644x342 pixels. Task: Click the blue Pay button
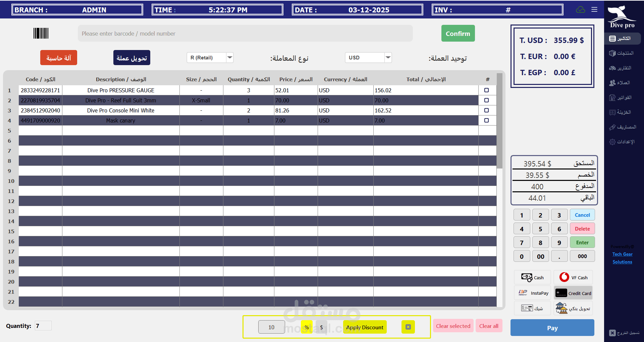pyautogui.click(x=552, y=328)
